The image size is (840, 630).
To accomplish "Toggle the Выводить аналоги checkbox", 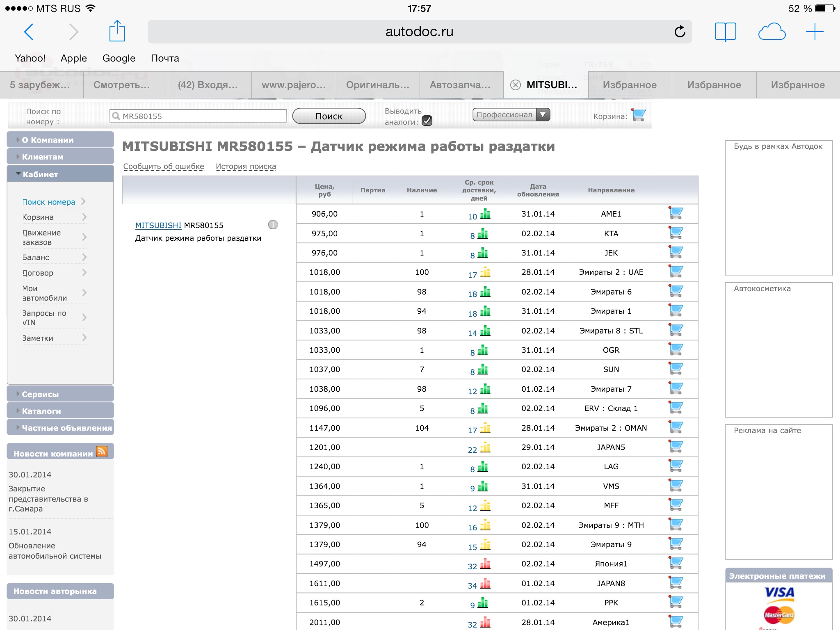I will (427, 121).
